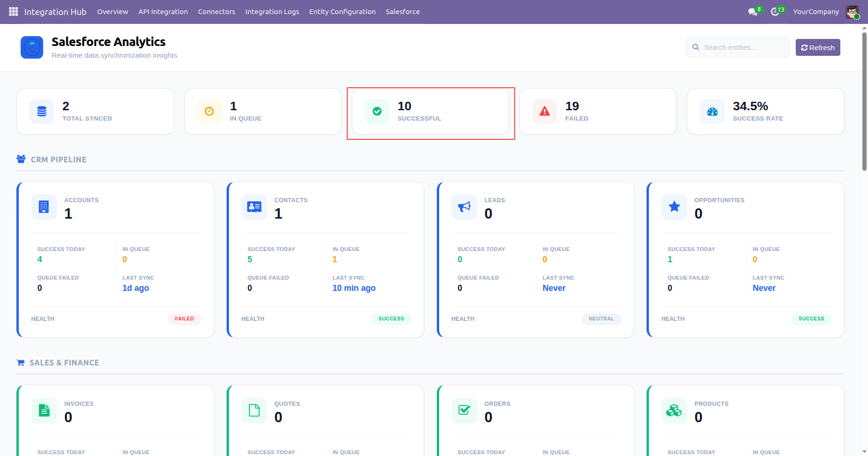Open the Integration Logs menu
The width and height of the screenshot is (868, 456).
(272, 12)
